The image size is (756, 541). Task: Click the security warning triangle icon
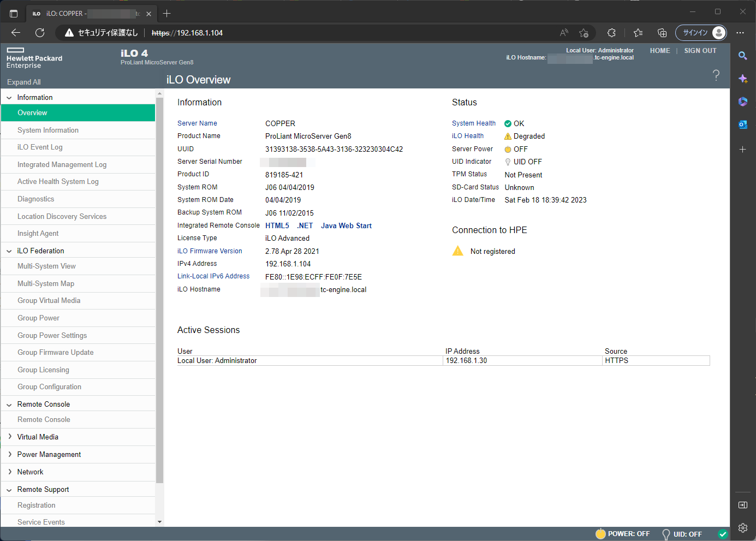tap(69, 33)
